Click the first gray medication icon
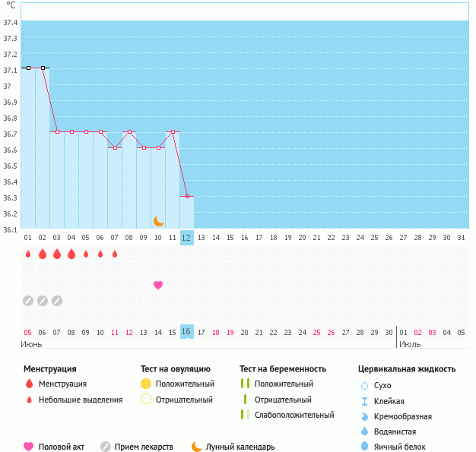This screenshot has height=452, width=476. (28, 301)
